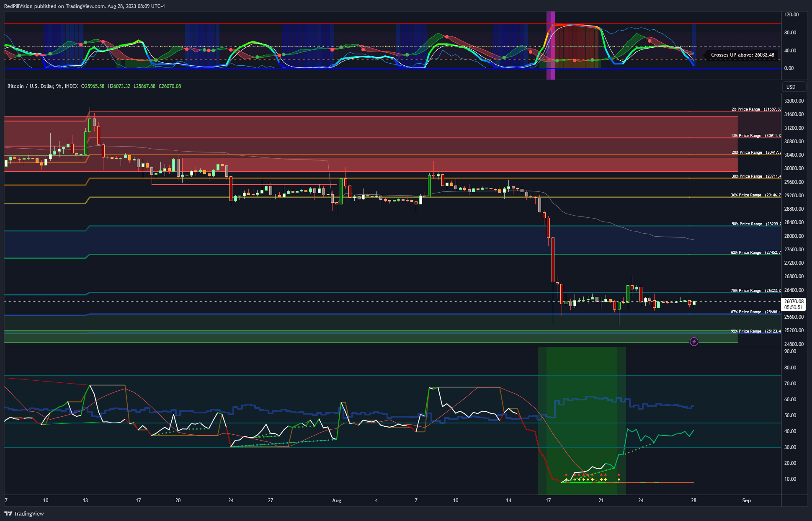The image size is (812, 521).
Task: Click date '14' on the time axis
Action: 508,500
